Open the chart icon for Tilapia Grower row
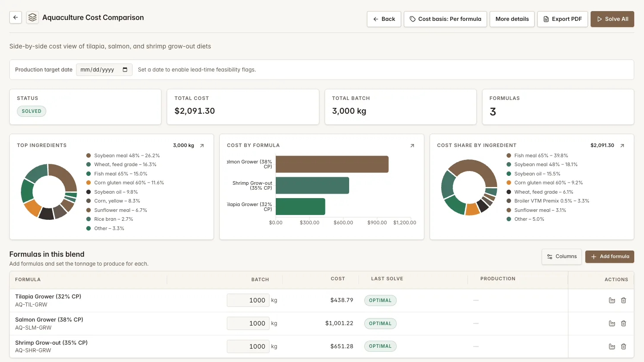The width and height of the screenshot is (644, 362). pos(612,300)
